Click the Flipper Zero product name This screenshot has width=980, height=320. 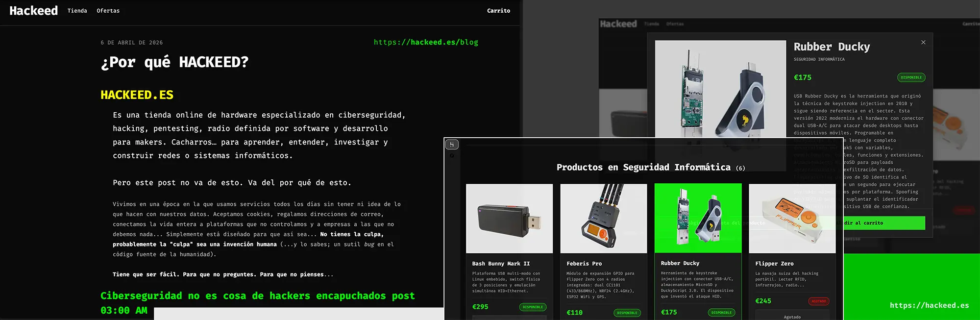[774, 264]
